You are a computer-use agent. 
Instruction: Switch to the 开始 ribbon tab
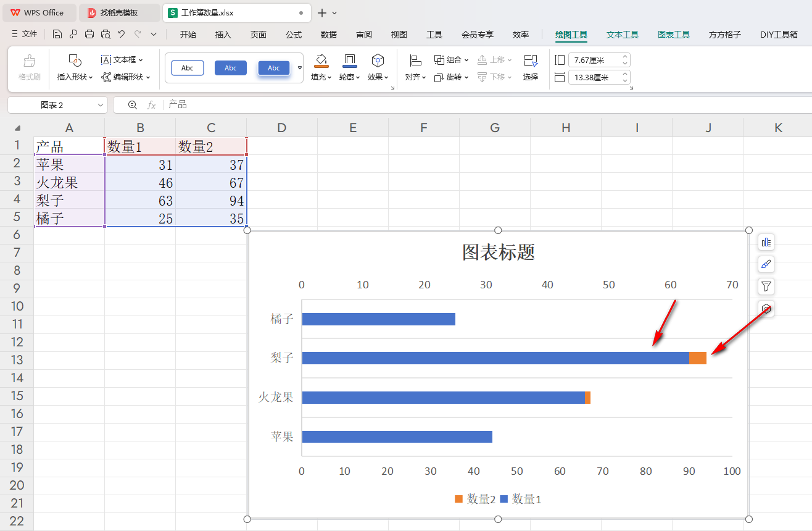pyautogui.click(x=188, y=35)
